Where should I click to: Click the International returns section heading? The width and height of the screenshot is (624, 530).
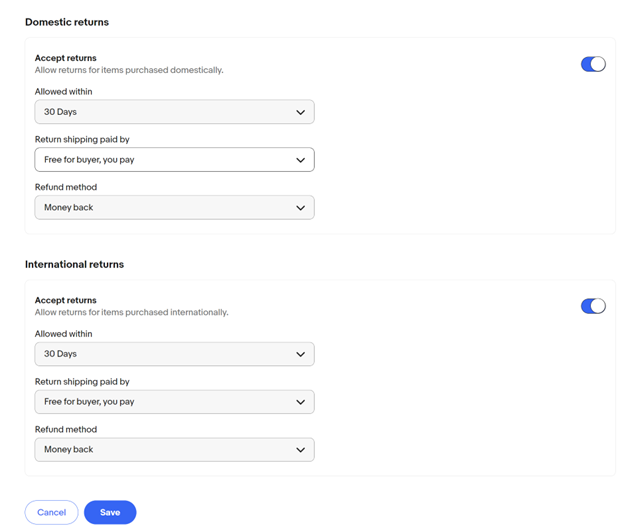74,264
